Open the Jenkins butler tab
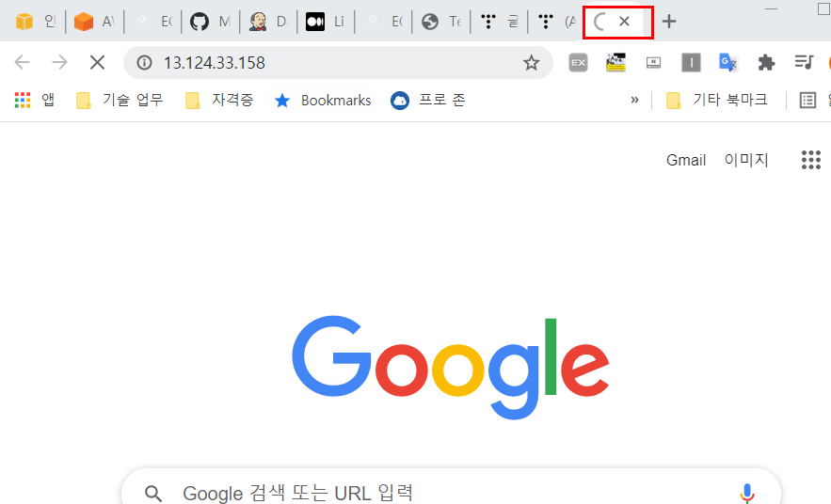This screenshot has width=831, height=504. click(x=267, y=22)
